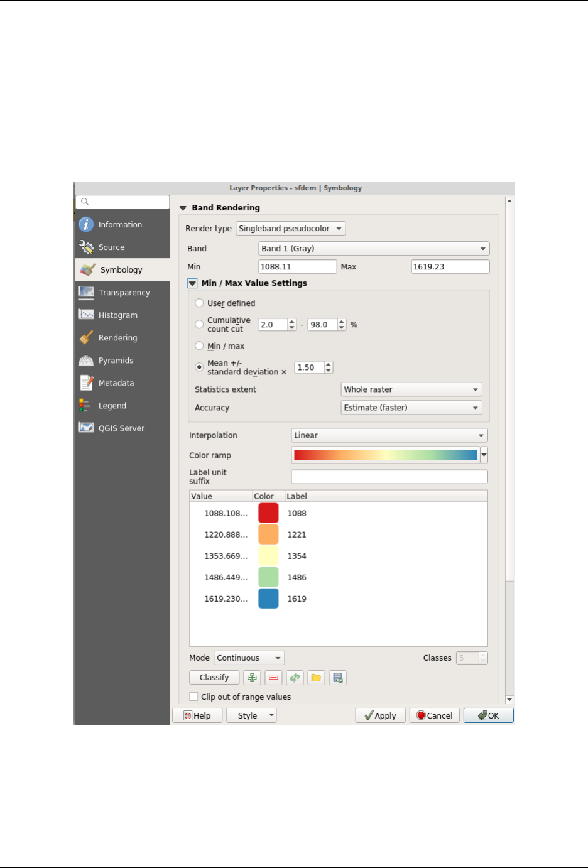588x868 pixels.
Task: Open the Interpolation Linear dropdown
Action: [389, 435]
